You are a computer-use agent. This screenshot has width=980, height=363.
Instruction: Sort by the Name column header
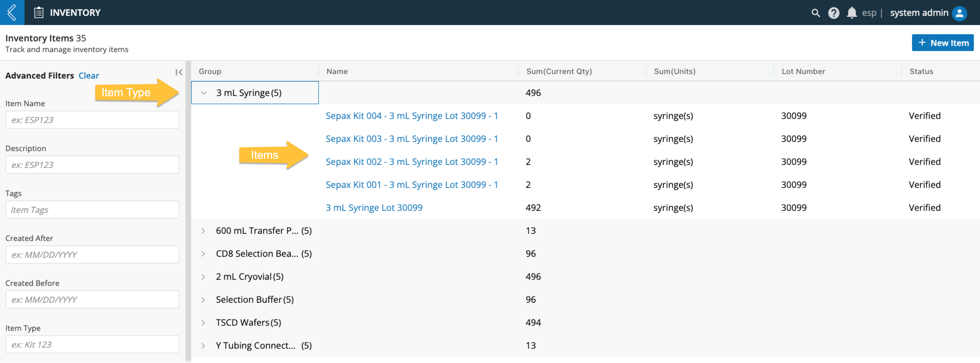click(337, 71)
